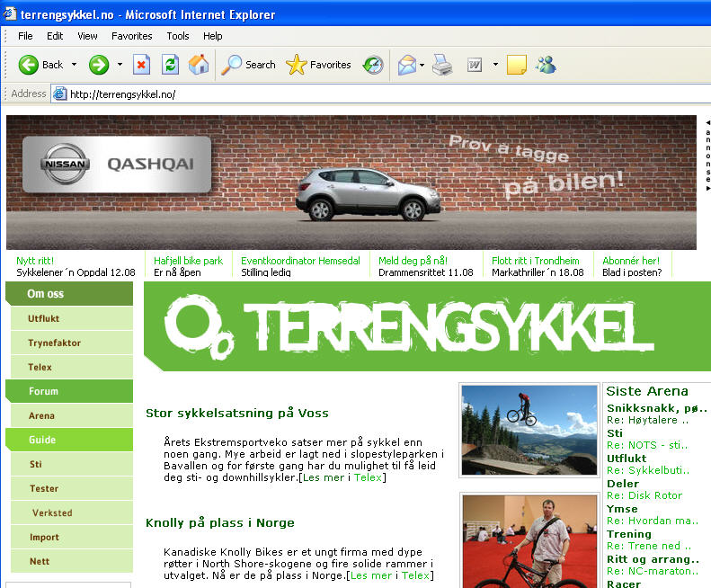Open the Verksted sidebar item
The image size is (711, 588).
(x=72, y=512)
